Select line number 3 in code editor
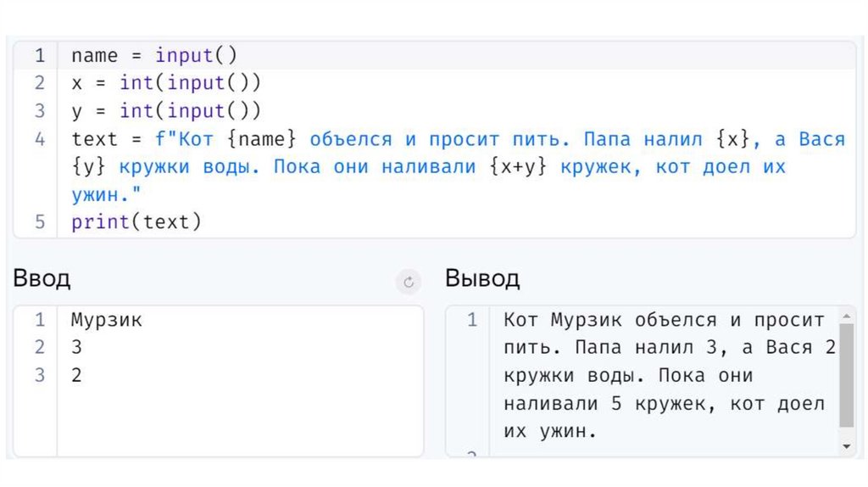868x487 pixels. pos(40,111)
